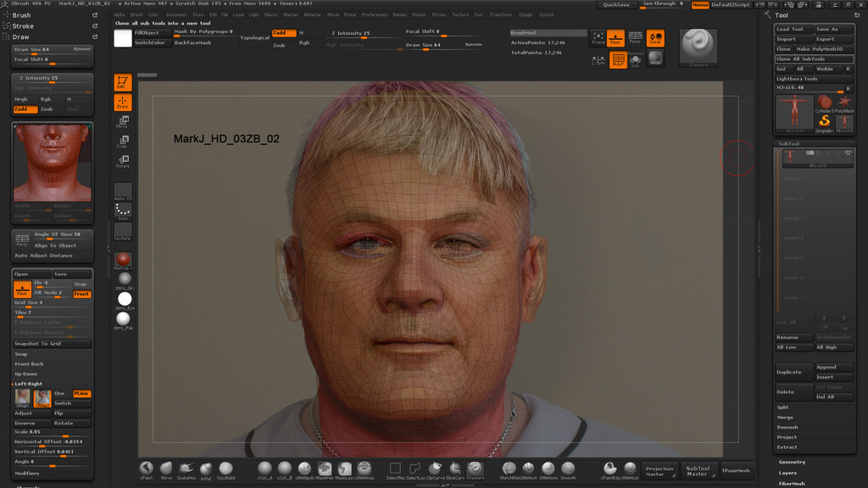Viewport: 868px width, 488px height.
Task: Click the Load Tool button
Action: (793, 30)
